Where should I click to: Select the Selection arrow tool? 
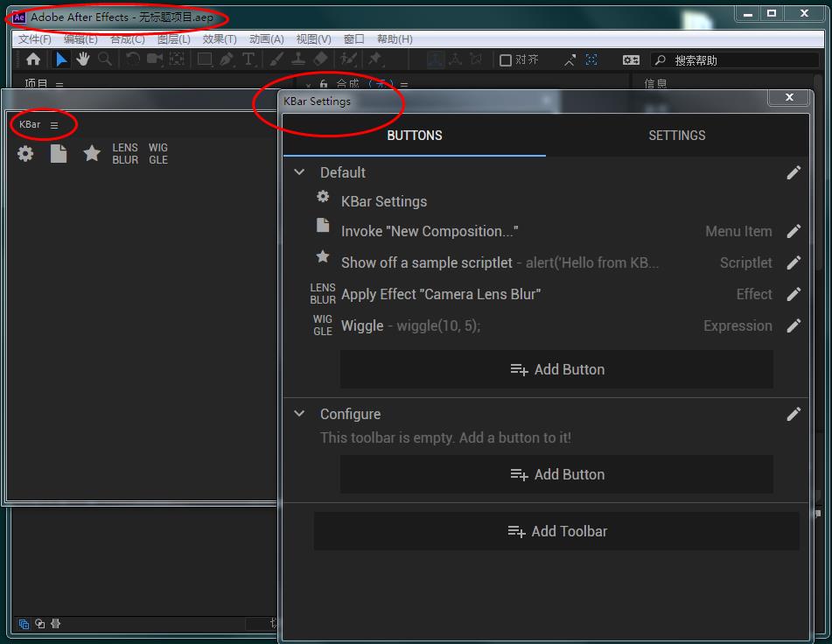coord(61,59)
